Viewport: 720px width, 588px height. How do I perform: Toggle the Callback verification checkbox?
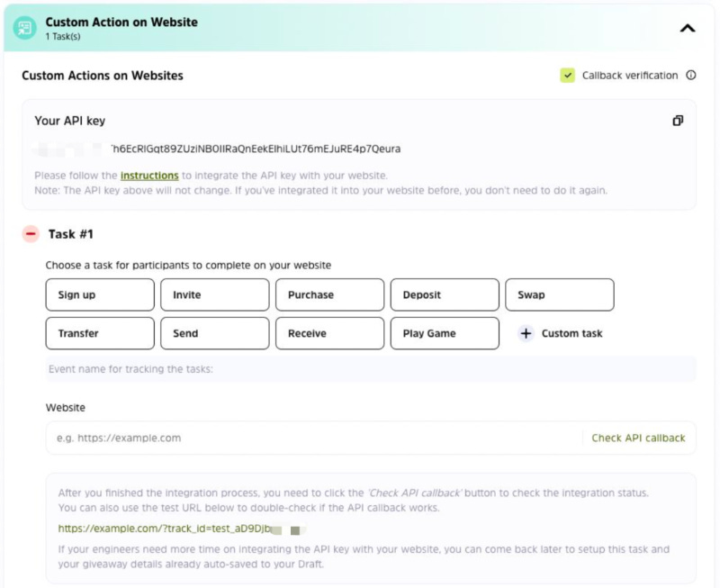tap(567, 76)
